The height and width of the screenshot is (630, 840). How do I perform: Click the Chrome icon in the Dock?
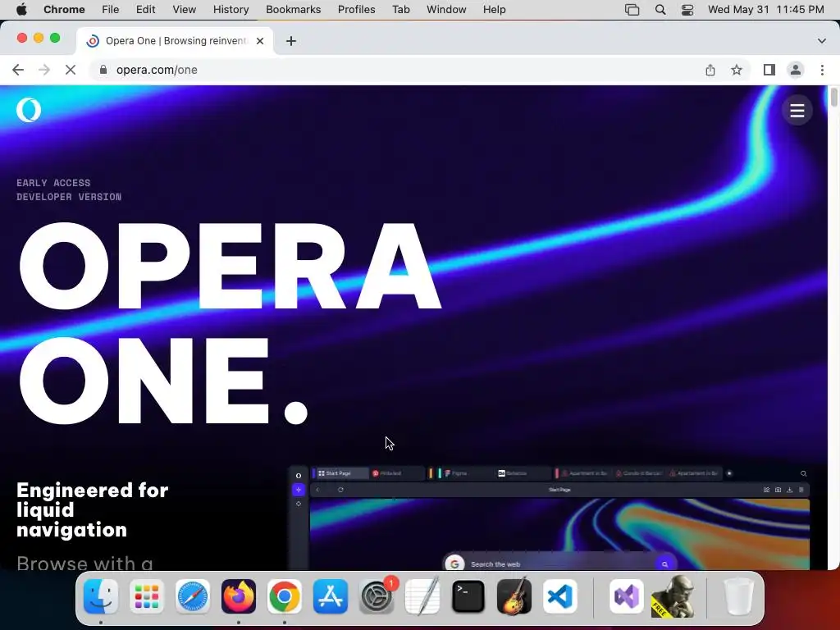(x=285, y=596)
